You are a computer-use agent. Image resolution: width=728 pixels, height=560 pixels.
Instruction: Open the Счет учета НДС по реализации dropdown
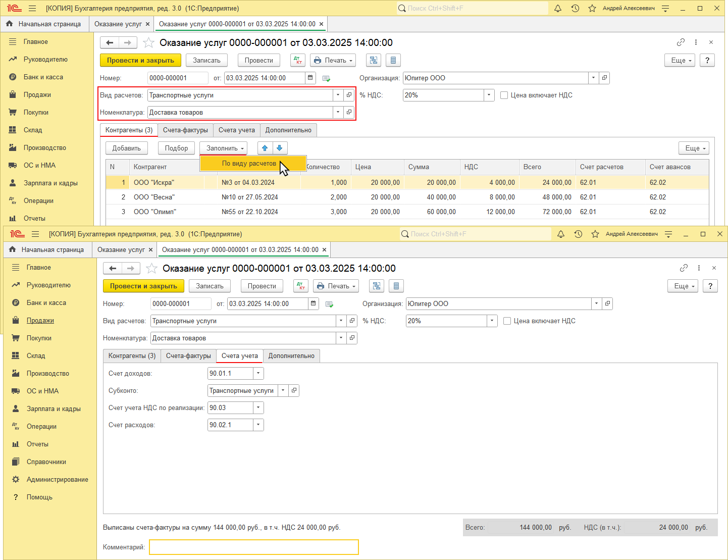pyautogui.click(x=258, y=408)
